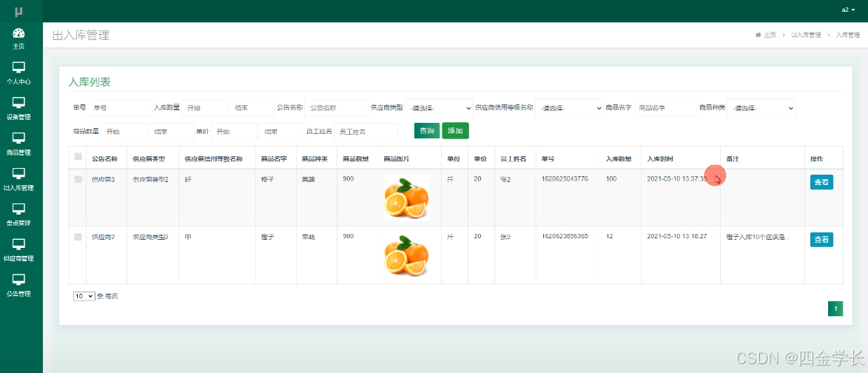Viewport: 868px width, 373px height.
Task: Click the timestamp 2021-05-10 13:18:27
Action: pyautogui.click(x=676, y=237)
